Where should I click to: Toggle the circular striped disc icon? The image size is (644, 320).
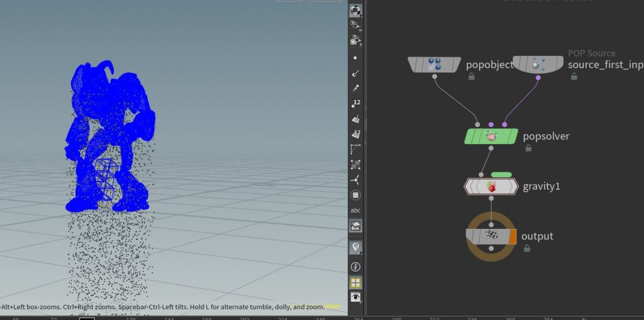click(356, 195)
